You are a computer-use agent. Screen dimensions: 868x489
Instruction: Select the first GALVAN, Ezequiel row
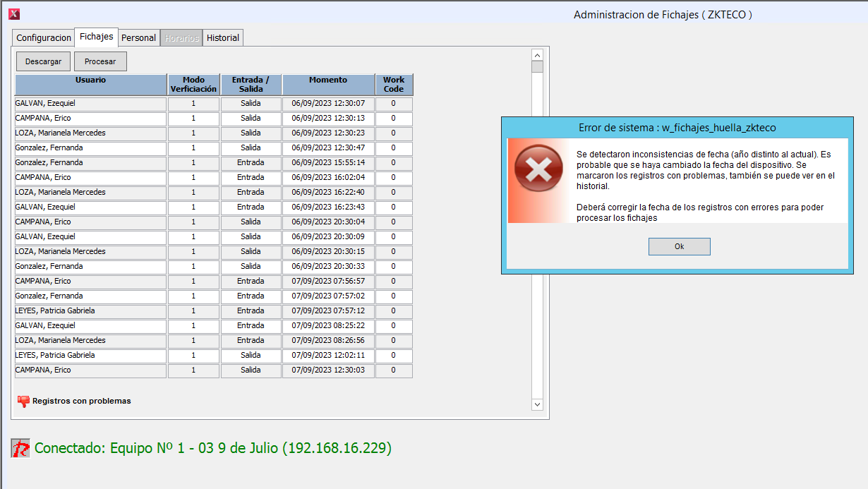click(x=90, y=104)
